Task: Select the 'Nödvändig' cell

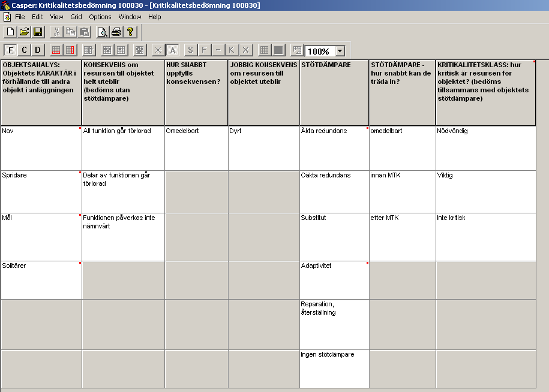Action: pyautogui.click(x=485, y=148)
